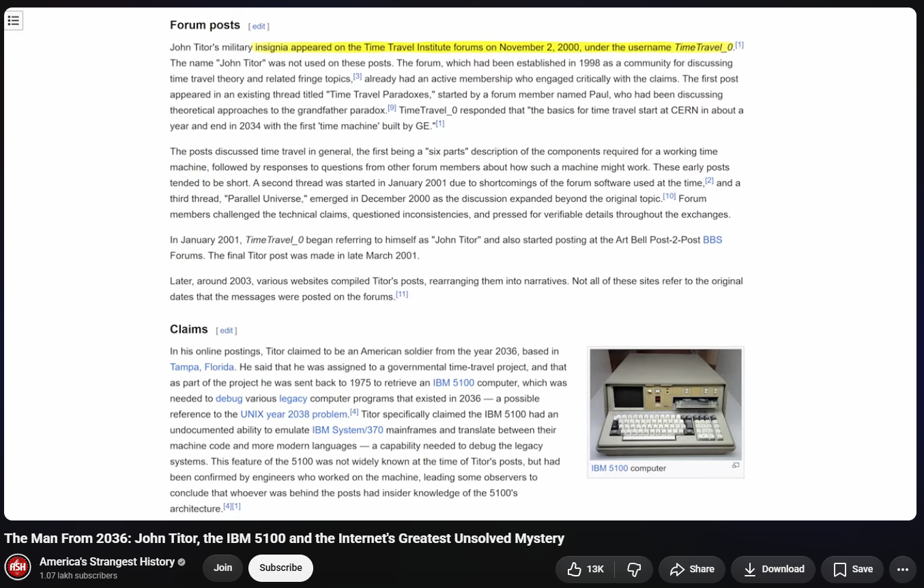Image resolution: width=924 pixels, height=588 pixels.
Task: Open the table of contents list icon
Action: coord(14,20)
